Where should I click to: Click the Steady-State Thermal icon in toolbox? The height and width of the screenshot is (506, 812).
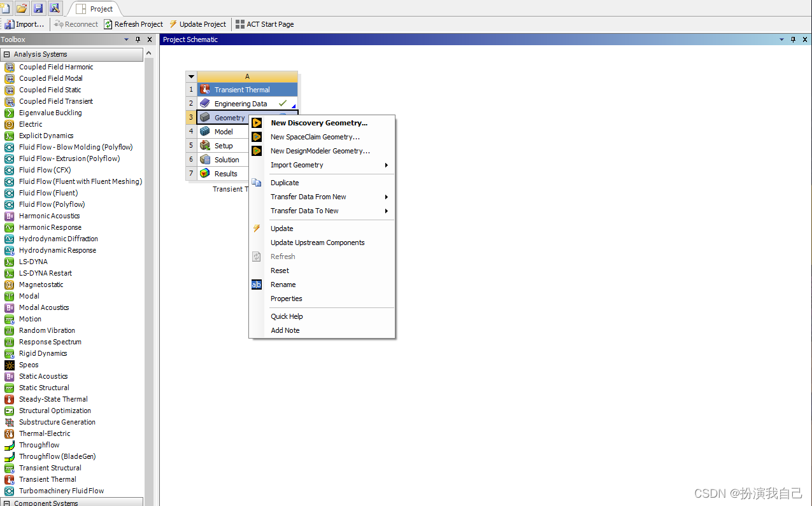coord(10,399)
